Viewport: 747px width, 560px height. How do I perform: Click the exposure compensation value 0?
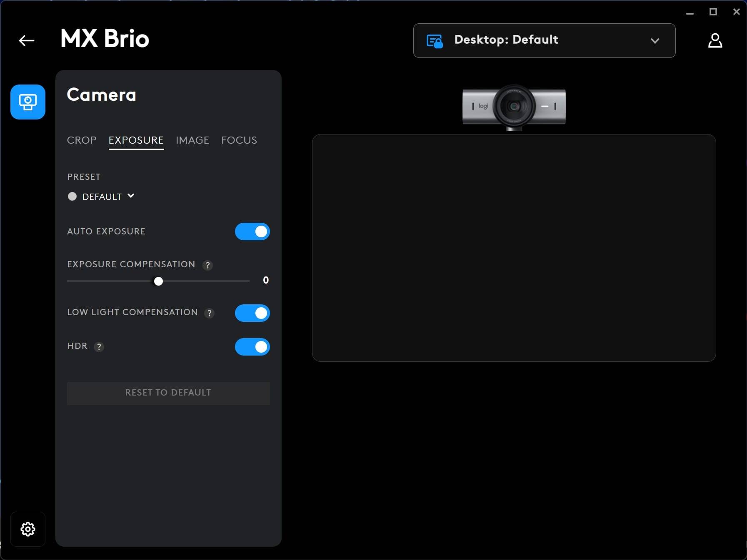tap(266, 280)
